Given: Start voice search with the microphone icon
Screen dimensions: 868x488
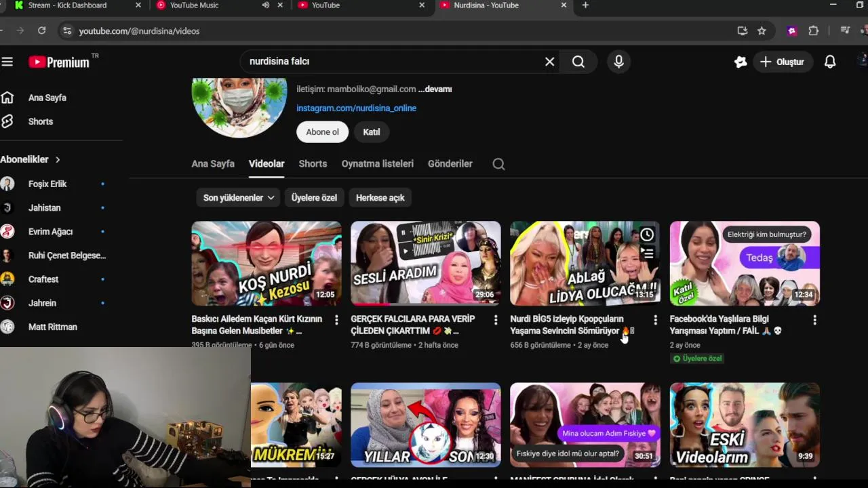Looking at the screenshot, I should pos(618,62).
